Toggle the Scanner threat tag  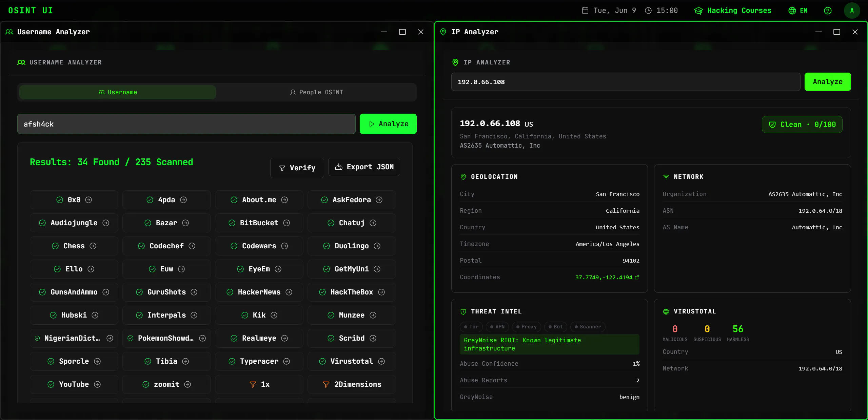click(x=588, y=327)
